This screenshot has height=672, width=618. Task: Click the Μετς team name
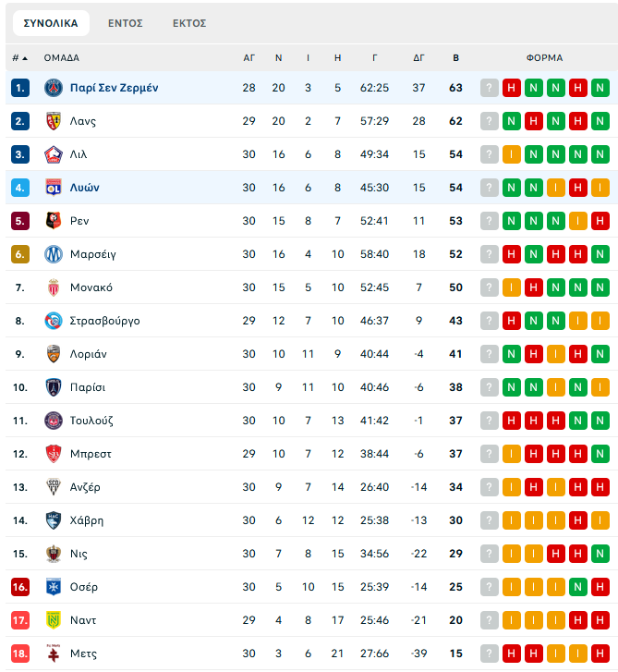coord(83,654)
